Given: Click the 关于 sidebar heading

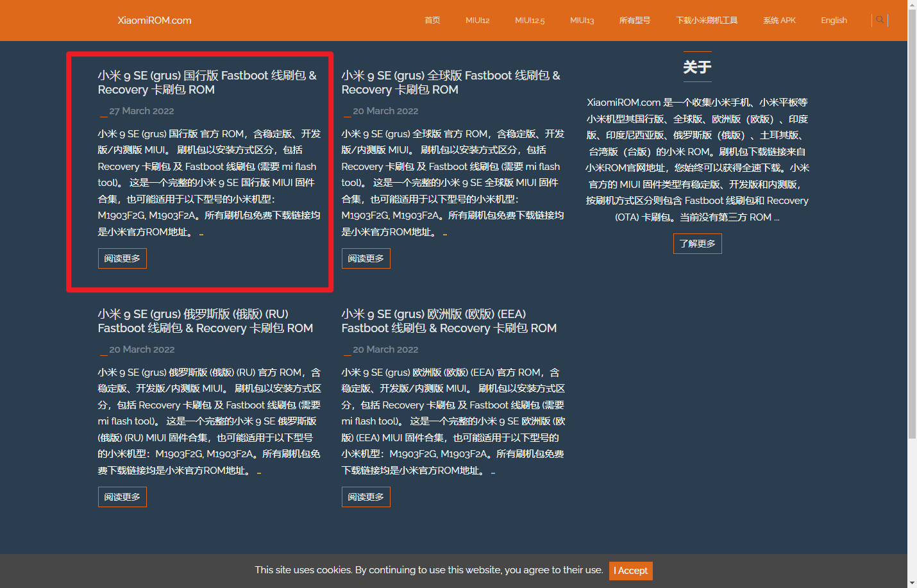Looking at the screenshot, I should [x=697, y=67].
